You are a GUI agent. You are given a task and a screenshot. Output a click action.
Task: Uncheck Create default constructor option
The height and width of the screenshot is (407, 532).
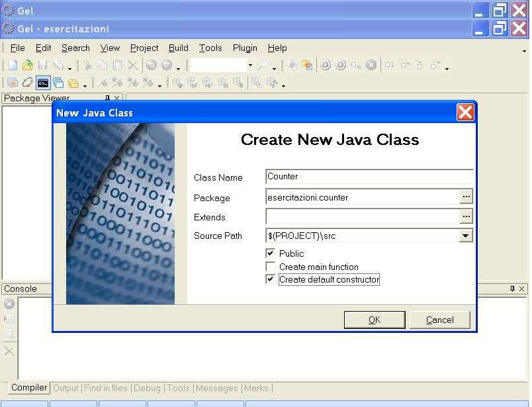click(x=270, y=279)
